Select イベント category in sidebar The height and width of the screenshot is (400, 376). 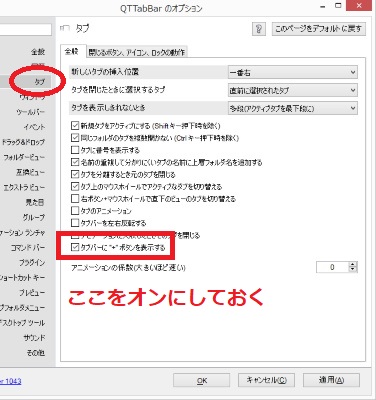click(x=34, y=127)
